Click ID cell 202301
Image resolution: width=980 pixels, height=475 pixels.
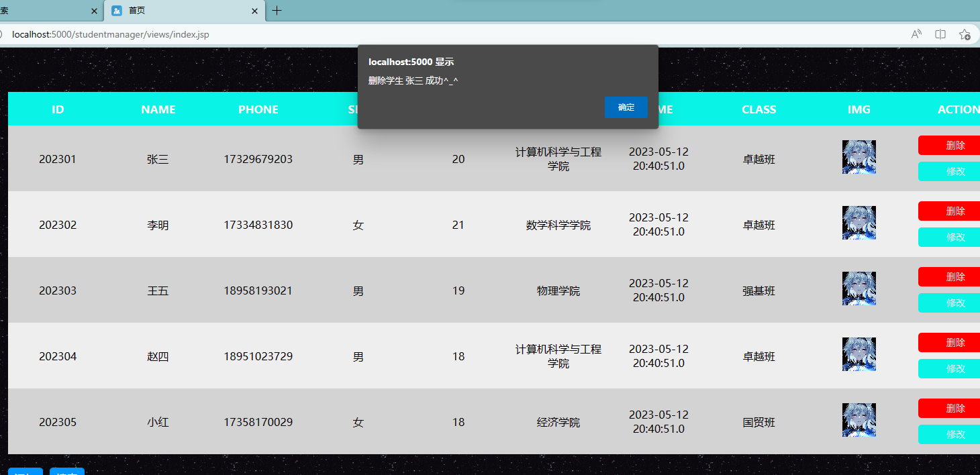58,159
